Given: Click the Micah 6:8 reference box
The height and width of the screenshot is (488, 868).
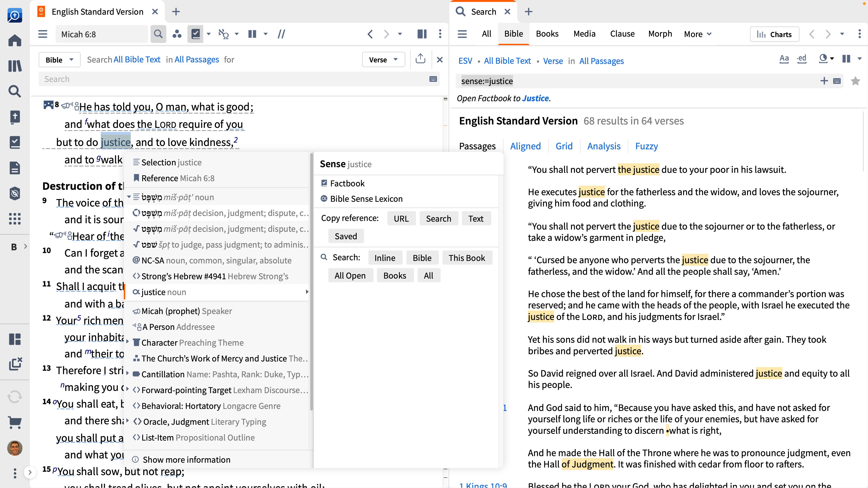Looking at the screenshot, I should pyautogui.click(x=102, y=34).
